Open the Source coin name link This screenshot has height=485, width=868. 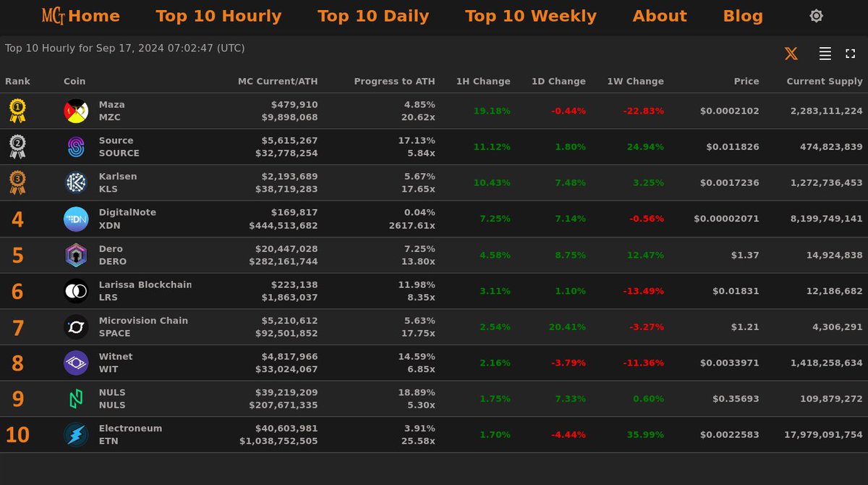point(116,140)
